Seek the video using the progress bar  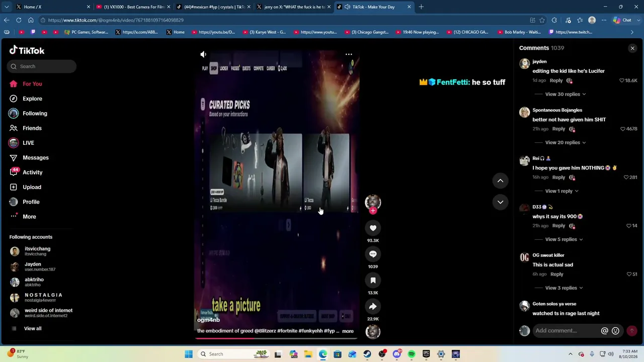pos(276,338)
